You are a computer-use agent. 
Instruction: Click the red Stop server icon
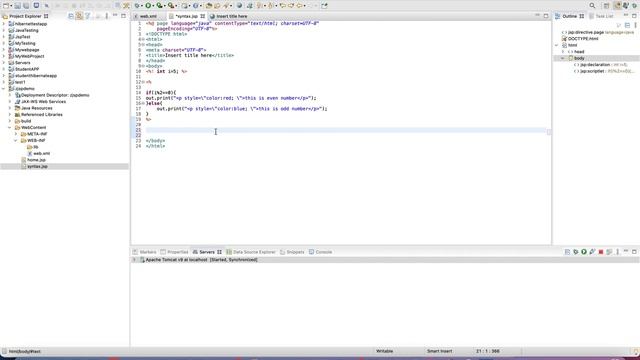(x=601, y=252)
